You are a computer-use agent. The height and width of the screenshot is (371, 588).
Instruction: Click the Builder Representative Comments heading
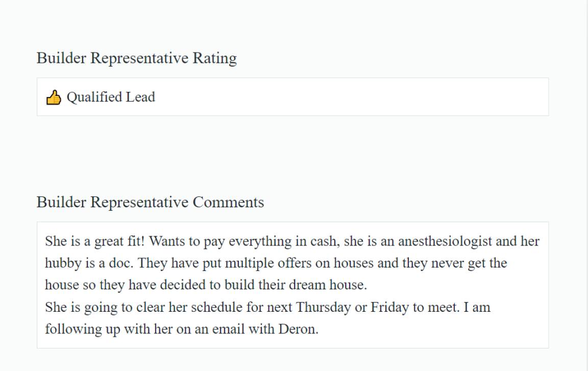(150, 202)
